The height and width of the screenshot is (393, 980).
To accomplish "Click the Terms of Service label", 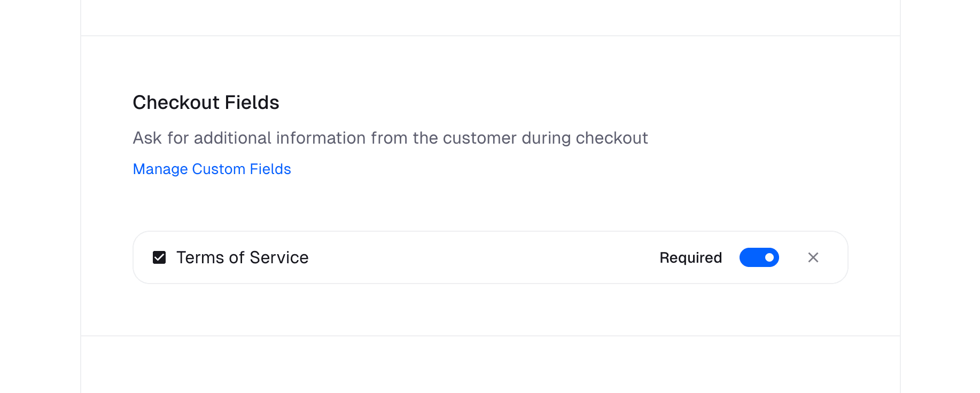I will pos(242,257).
